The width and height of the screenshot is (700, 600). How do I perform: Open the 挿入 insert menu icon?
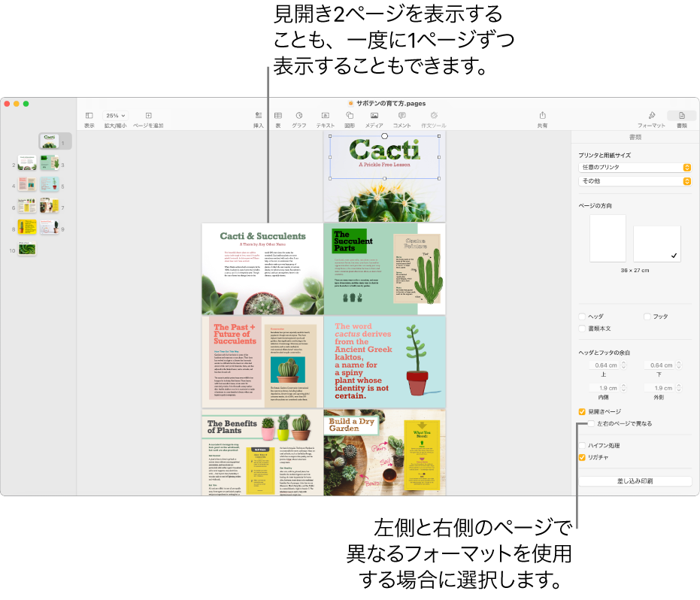click(259, 116)
